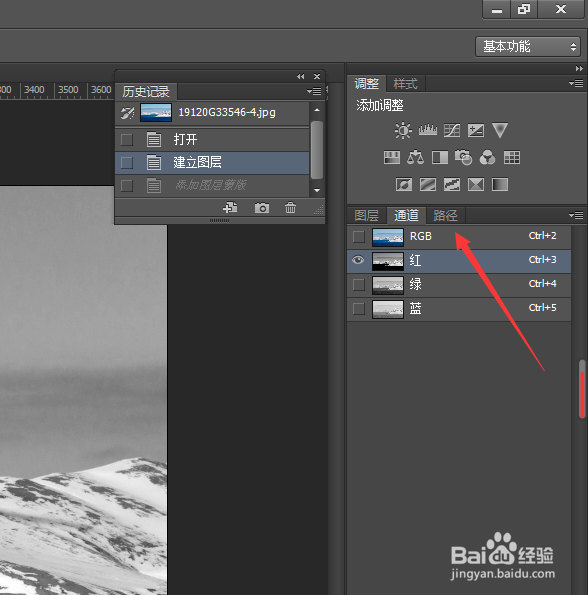Add a Levels adjustment
The image size is (588, 595).
point(428,131)
